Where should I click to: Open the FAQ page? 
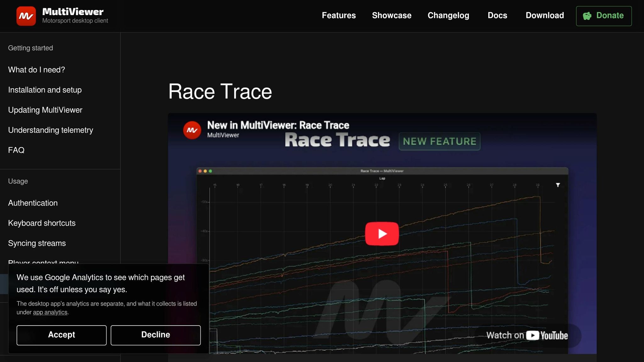(x=16, y=150)
